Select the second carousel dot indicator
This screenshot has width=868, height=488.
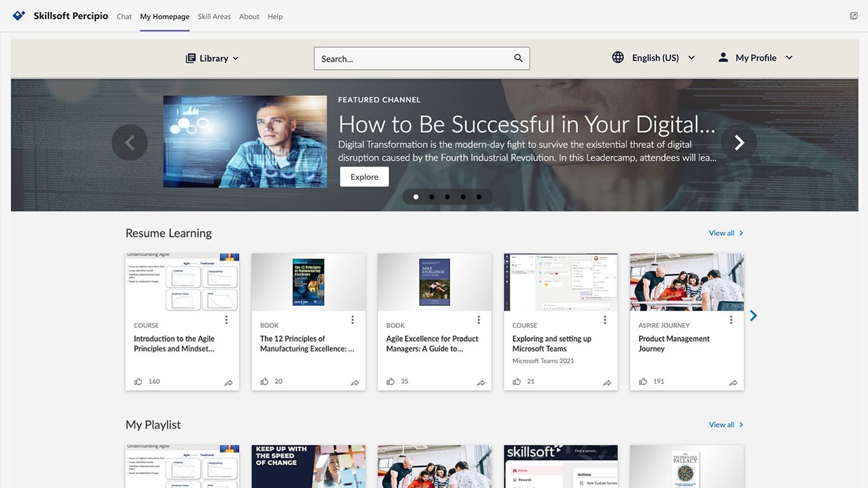tap(432, 197)
